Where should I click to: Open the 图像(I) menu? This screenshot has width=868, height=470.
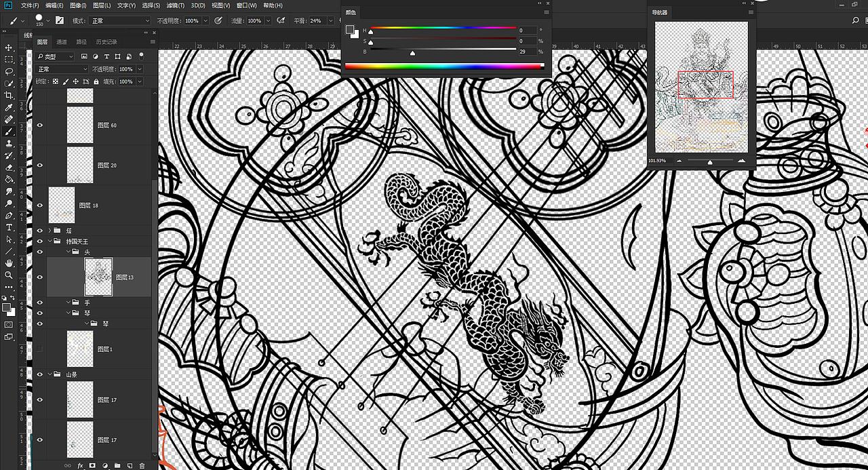click(x=79, y=5)
